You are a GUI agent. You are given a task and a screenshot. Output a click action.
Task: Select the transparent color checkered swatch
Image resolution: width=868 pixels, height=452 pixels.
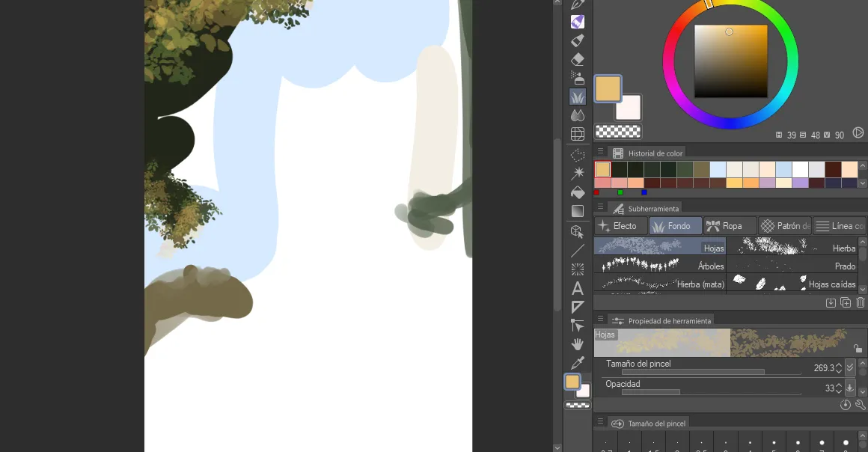(618, 131)
